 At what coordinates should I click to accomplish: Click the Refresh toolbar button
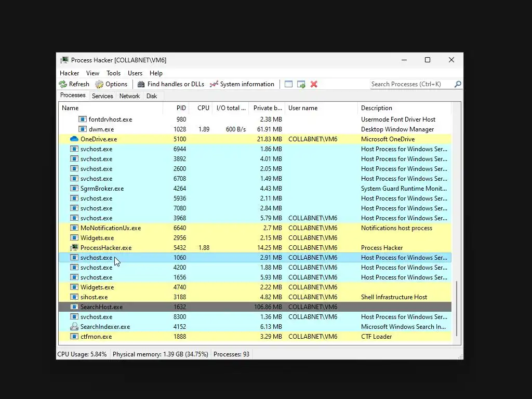point(74,84)
